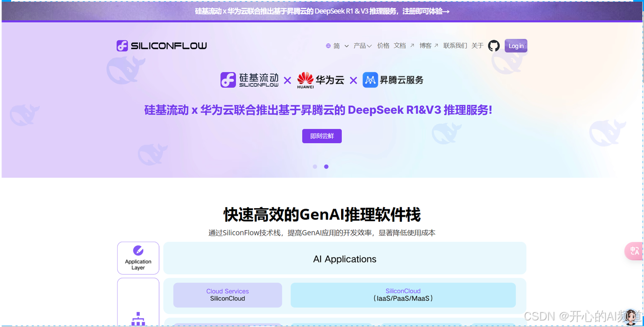Open the GitHub icon link
The width and height of the screenshot is (644, 327).
click(x=494, y=46)
